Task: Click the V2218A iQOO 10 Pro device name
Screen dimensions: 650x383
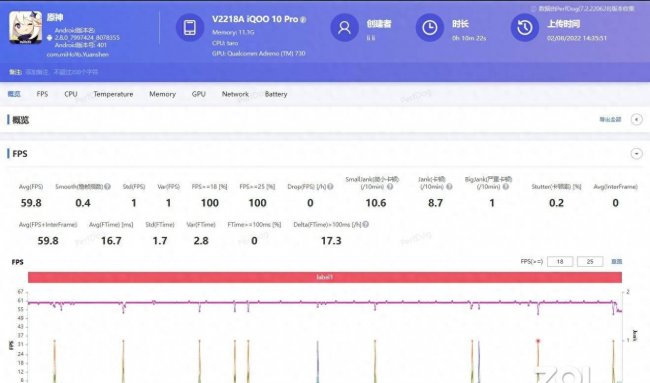Action: click(x=255, y=19)
